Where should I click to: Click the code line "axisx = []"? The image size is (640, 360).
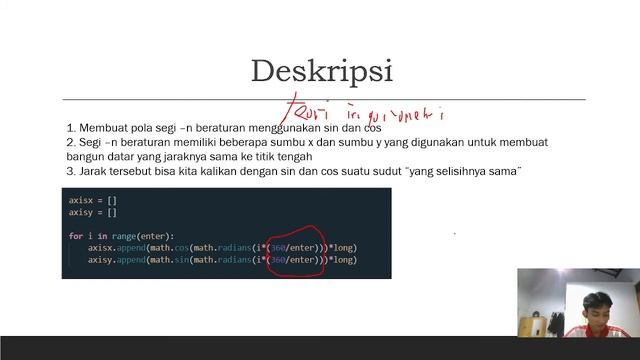tap(93, 200)
